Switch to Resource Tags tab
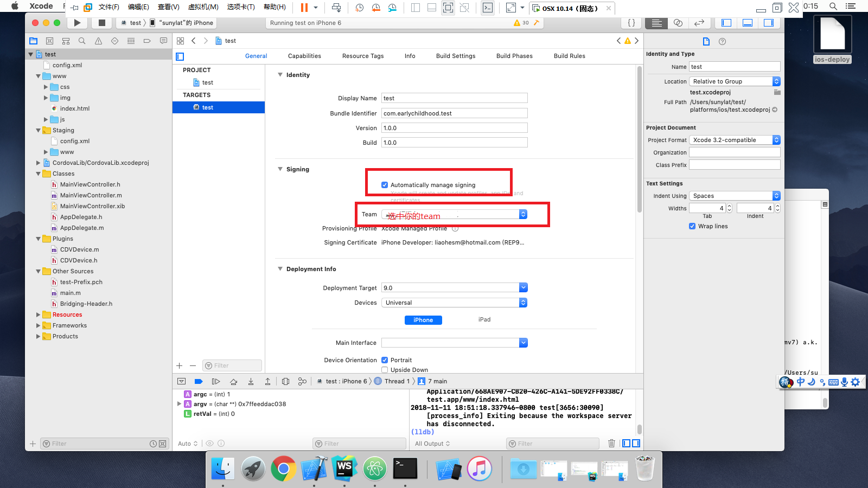868x488 pixels. tap(363, 56)
